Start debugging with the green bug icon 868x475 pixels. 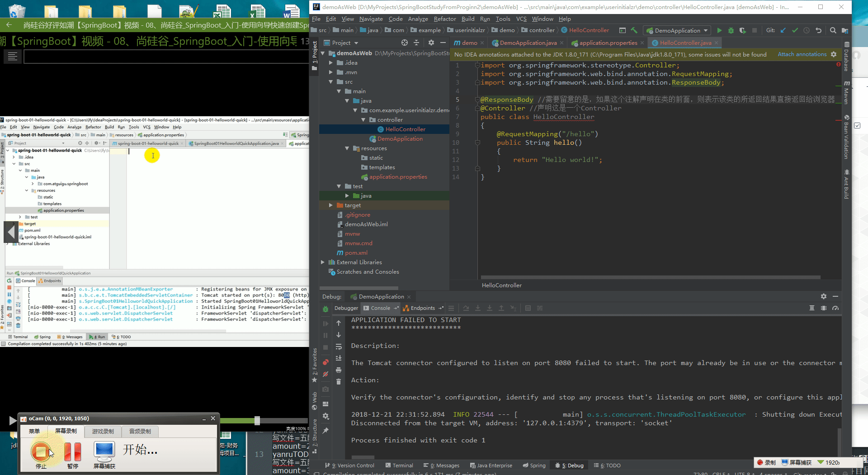tap(731, 30)
